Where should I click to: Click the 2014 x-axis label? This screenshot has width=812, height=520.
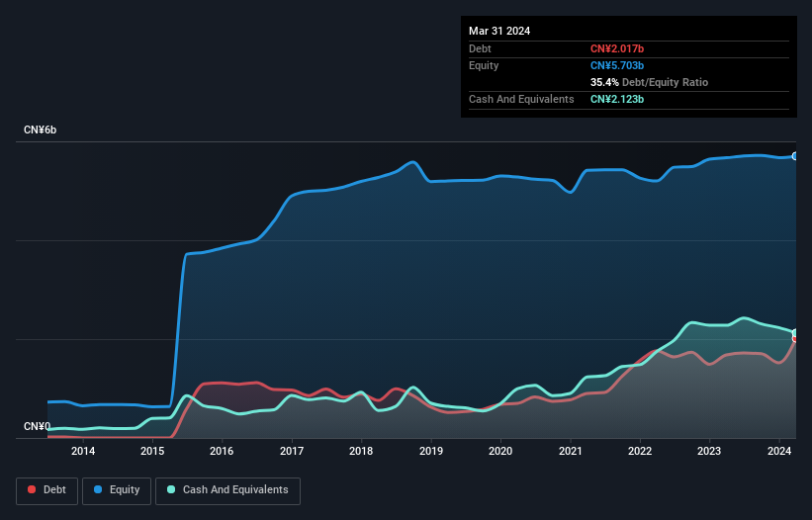[x=83, y=451]
